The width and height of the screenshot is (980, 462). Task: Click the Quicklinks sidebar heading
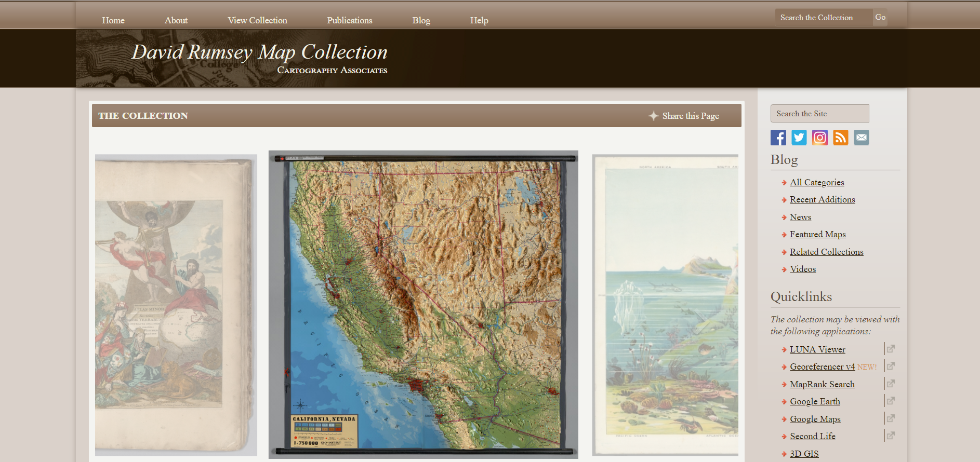click(801, 296)
